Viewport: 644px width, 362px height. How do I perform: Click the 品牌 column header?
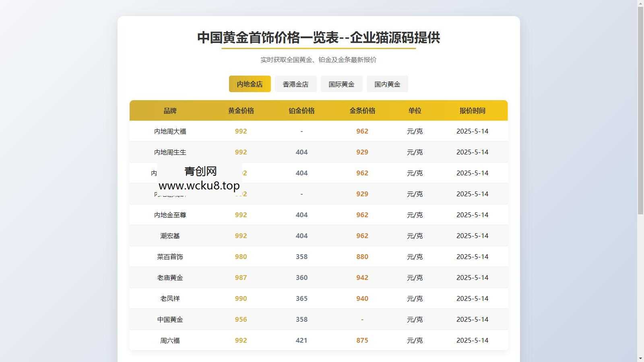169,111
